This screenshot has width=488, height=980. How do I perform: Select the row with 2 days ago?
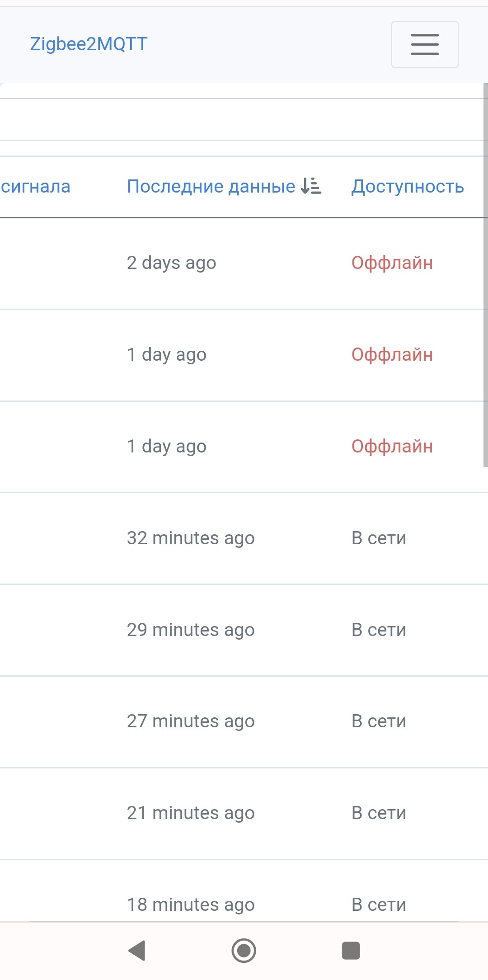(171, 263)
